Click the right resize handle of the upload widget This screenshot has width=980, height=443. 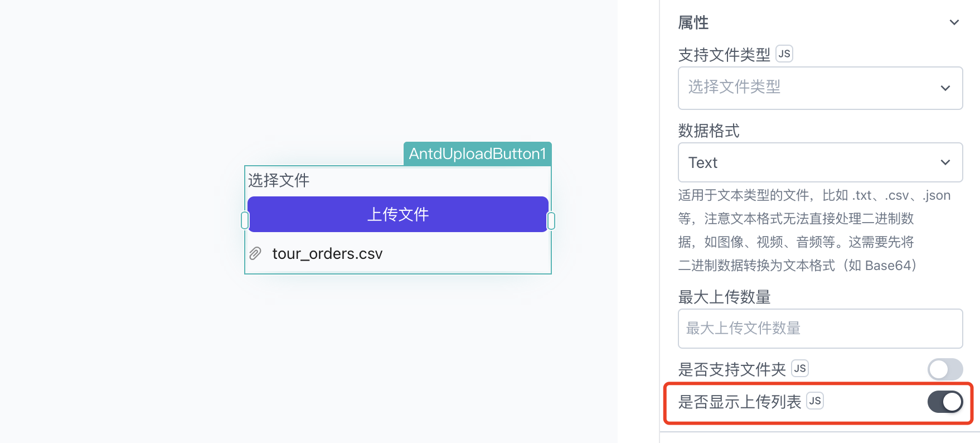pyautogui.click(x=551, y=220)
